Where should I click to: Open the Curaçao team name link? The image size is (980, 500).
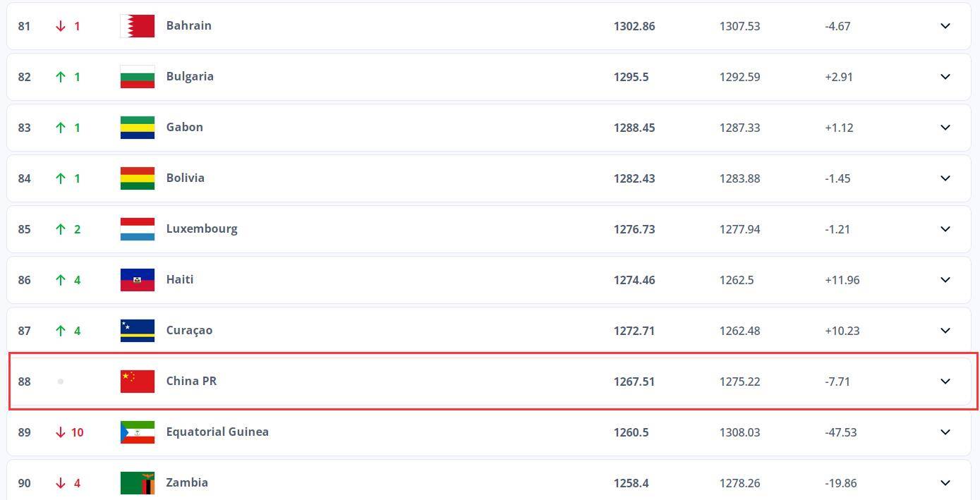189,331
